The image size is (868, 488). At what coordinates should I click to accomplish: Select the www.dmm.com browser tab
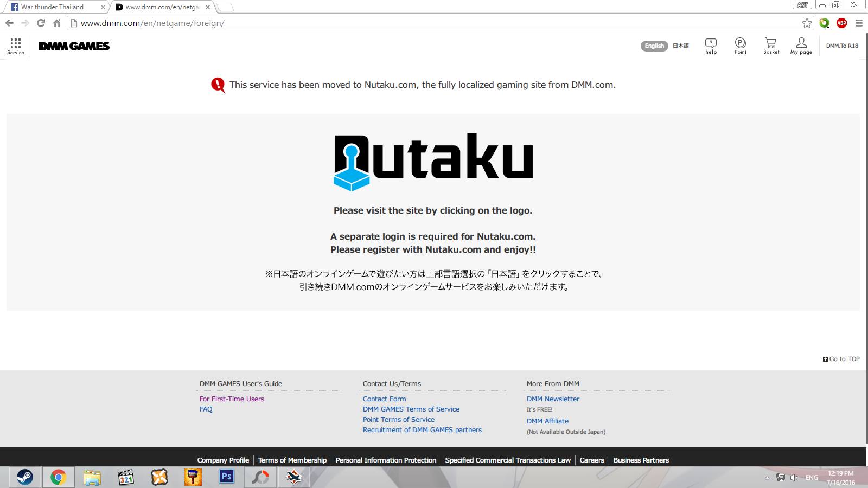click(x=163, y=7)
